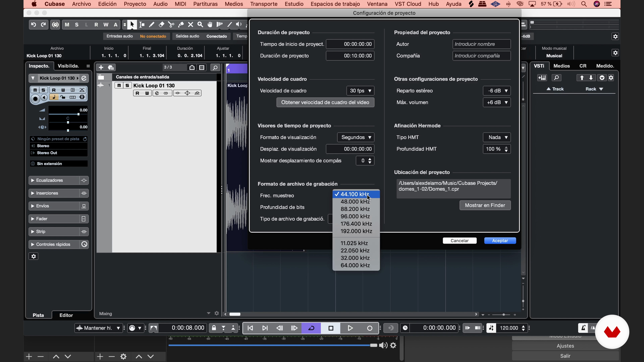Click the Mute tool X icon
The width and height of the screenshot is (644, 362).
tap(191, 24)
